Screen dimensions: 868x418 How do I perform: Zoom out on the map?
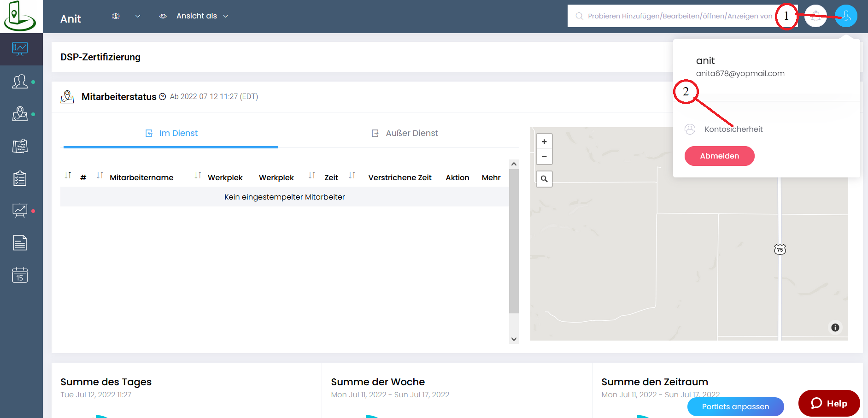(x=544, y=157)
